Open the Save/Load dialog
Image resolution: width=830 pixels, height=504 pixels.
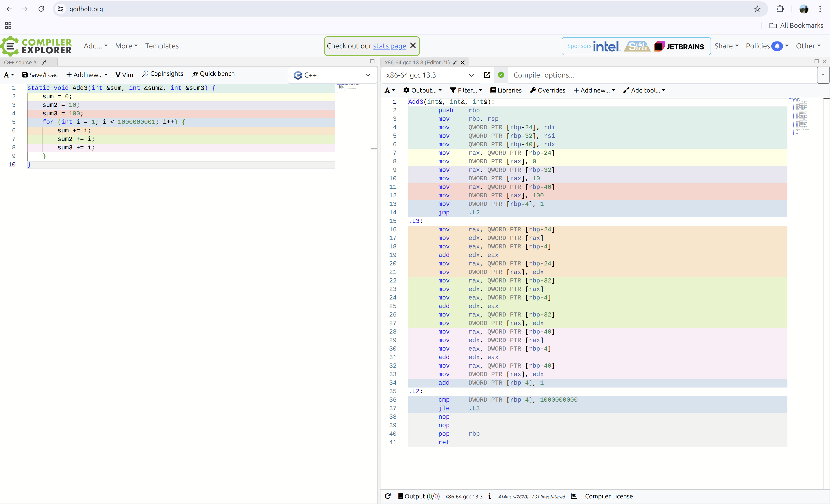(40, 74)
